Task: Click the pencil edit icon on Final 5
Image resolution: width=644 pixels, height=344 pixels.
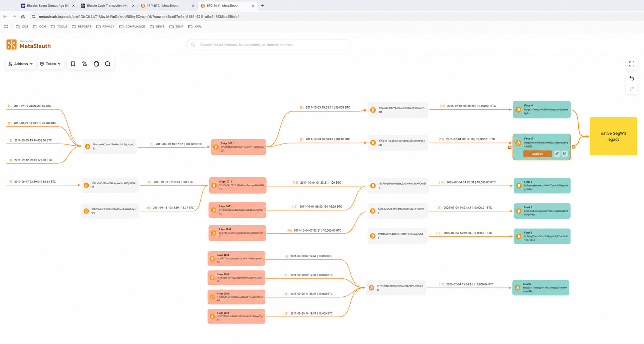Action: pos(557,154)
